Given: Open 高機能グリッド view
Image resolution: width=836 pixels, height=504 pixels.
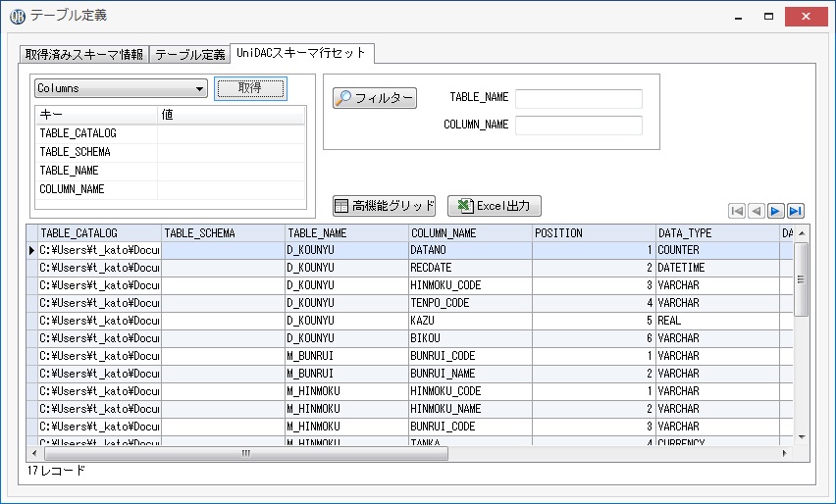Looking at the screenshot, I should pos(384,206).
